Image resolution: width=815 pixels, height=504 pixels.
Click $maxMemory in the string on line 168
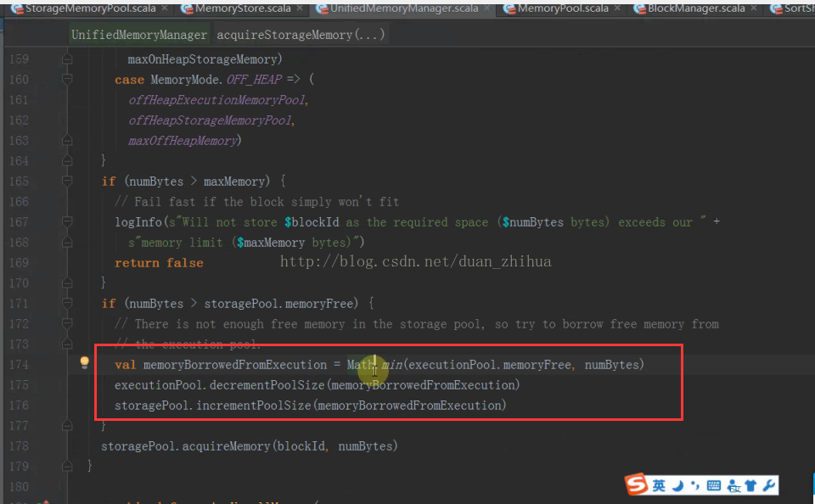(x=271, y=243)
